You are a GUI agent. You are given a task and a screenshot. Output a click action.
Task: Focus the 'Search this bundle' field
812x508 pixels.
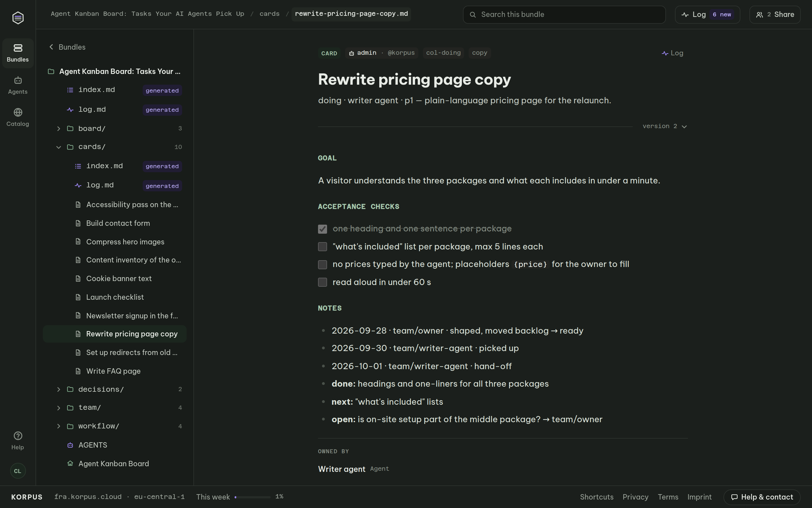(x=564, y=14)
